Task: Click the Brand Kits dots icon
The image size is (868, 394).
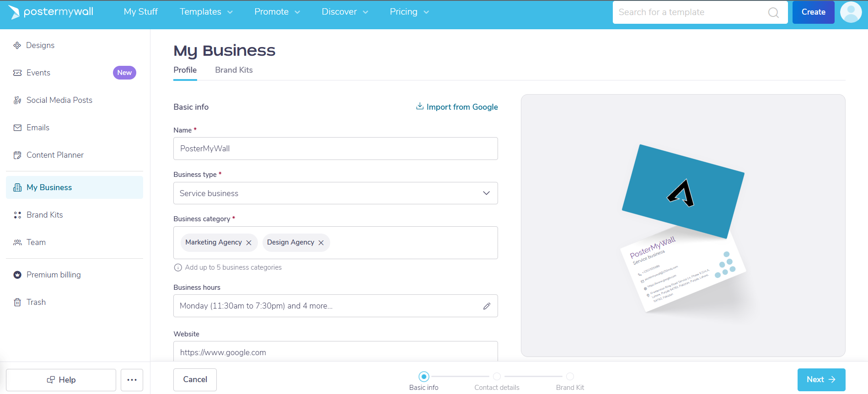Action: 17,215
